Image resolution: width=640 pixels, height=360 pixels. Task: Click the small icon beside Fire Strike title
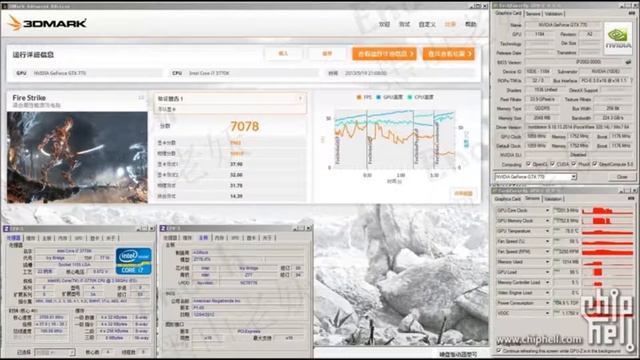coord(141,98)
